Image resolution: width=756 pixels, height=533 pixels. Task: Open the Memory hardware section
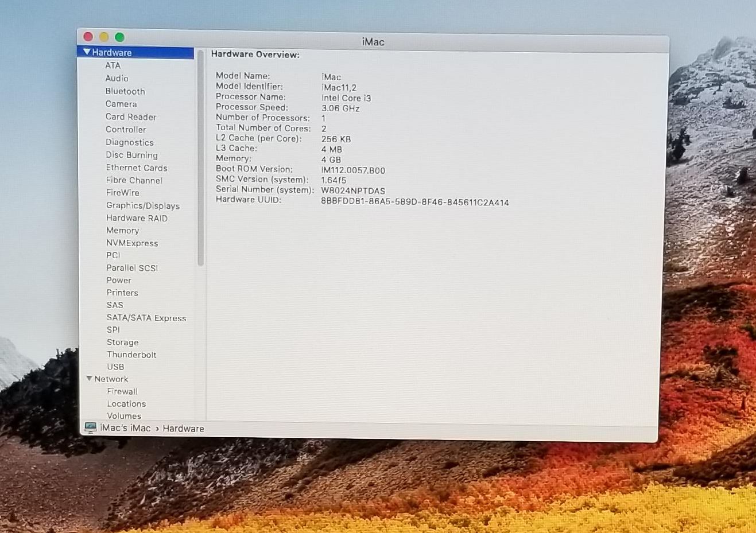pyautogui.click(x=122, y=230)
